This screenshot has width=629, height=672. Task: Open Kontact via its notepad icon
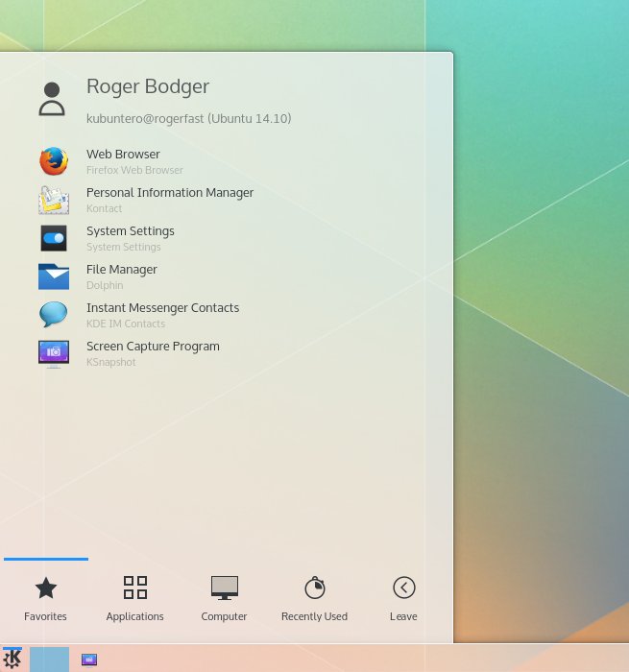click(x=54, y=200)
